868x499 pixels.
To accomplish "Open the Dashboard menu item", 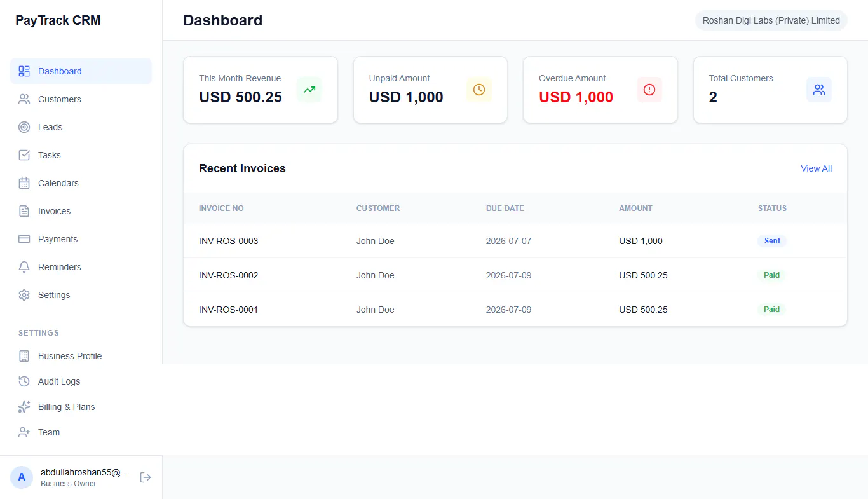I will pyautogui.click(x=81, y=71).
